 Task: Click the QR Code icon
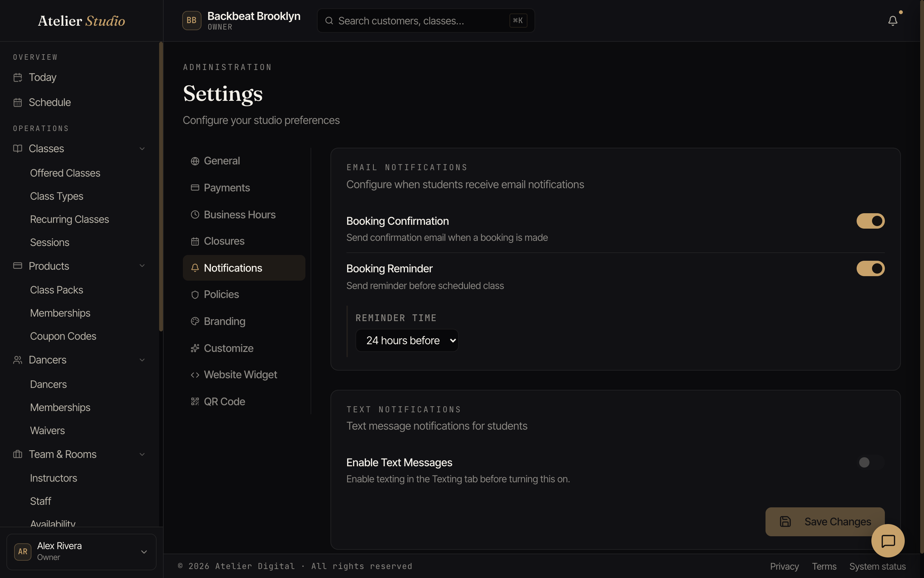(195, 401)
